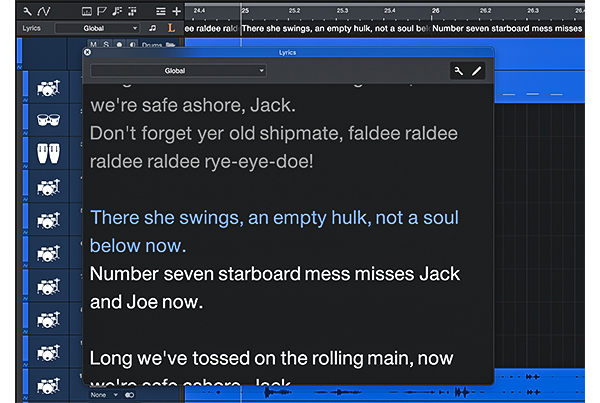Image resolution: width=600 pixels, height=403 pixels.
Task: Open wrench settings in Lyrics window
Action: click(458, 71)
